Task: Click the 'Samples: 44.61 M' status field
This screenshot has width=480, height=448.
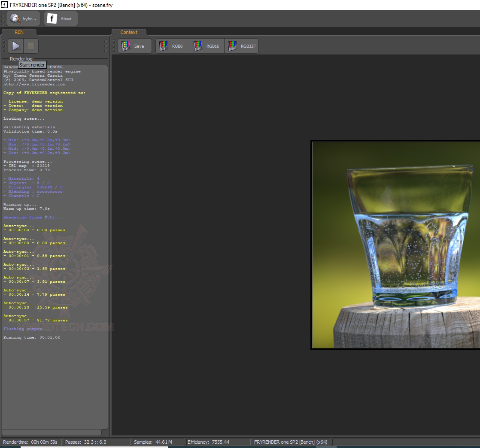Action: pyautogui.click(x=158, y=442)
